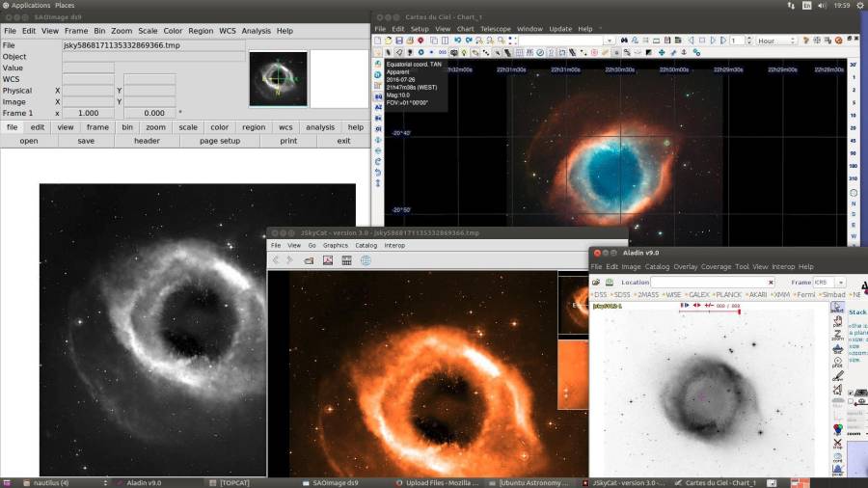Click the ds9 print button
This screenshot has width=868, height=488.
point(288,141)
